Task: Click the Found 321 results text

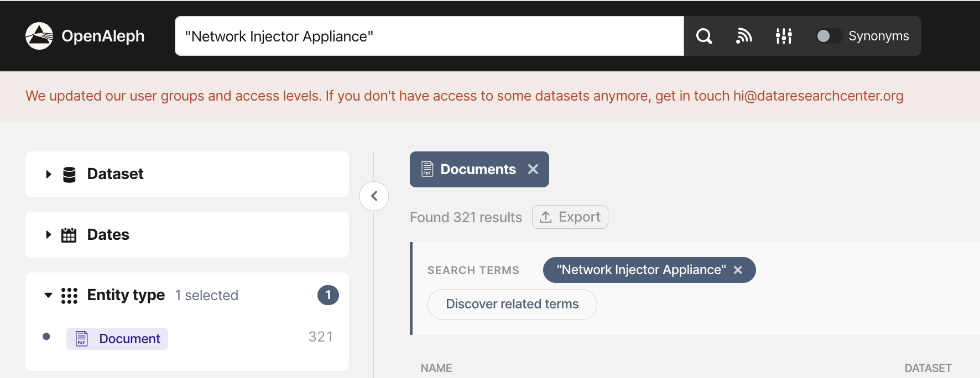Action: (x=466, y=217)
